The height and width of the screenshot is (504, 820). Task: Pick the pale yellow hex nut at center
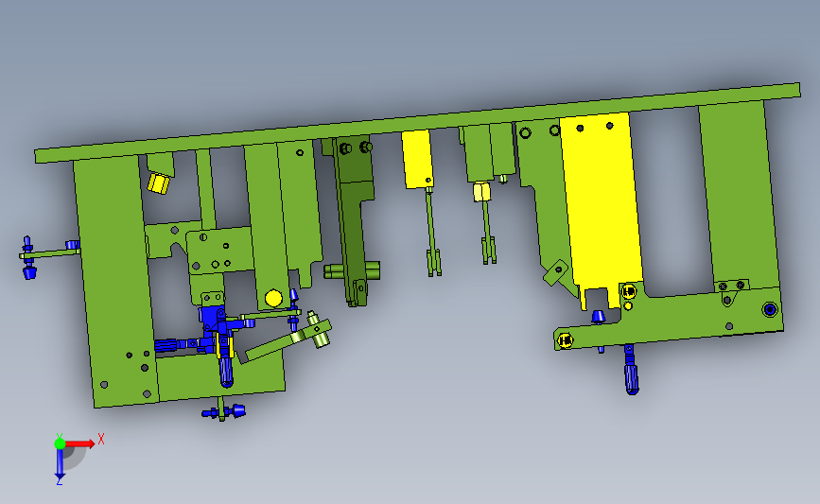(482, 191)
